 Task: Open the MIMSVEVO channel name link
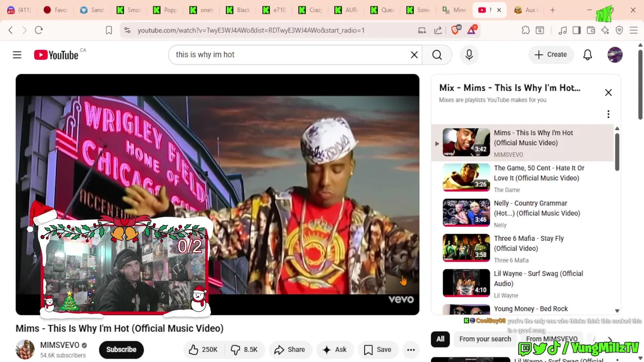(60, 345)
